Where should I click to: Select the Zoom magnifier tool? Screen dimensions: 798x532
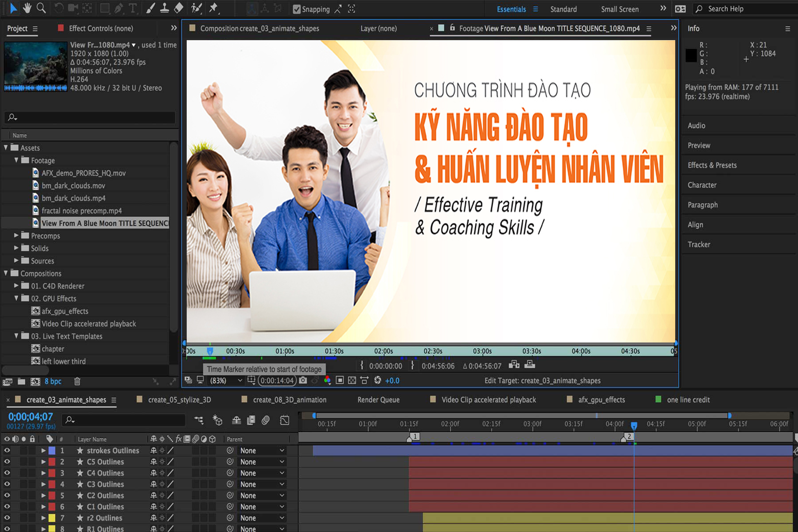click(x=41, y=8)
